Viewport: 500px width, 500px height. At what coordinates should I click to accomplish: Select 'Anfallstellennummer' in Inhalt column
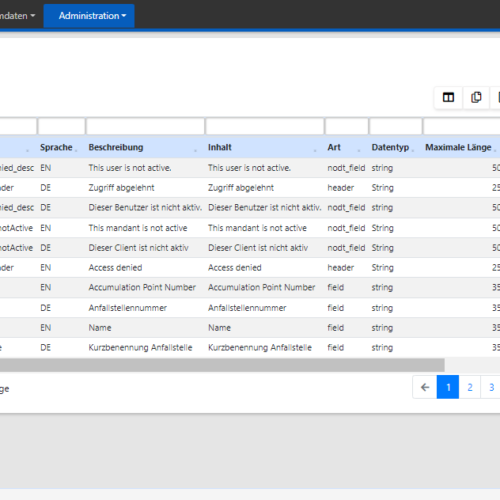[247, 308]
